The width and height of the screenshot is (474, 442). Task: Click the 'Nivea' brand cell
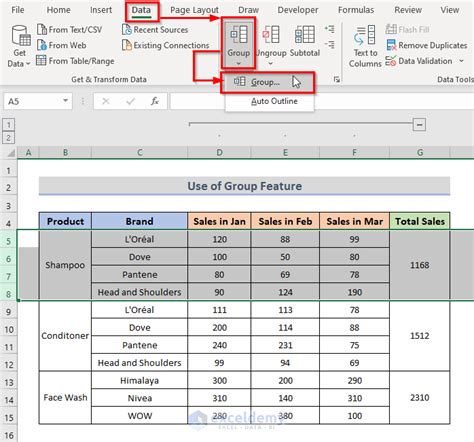click(x=139, y=398)
